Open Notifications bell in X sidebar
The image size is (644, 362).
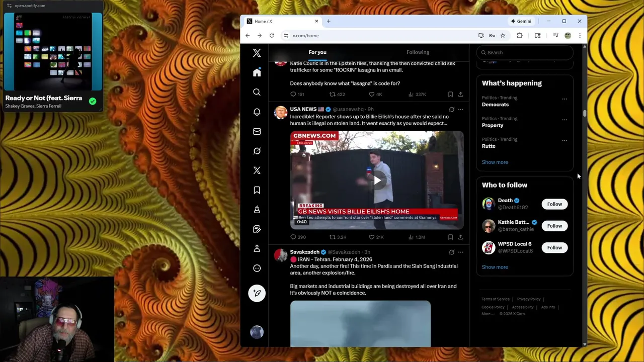pyautogui.click(x=257, y=112)
